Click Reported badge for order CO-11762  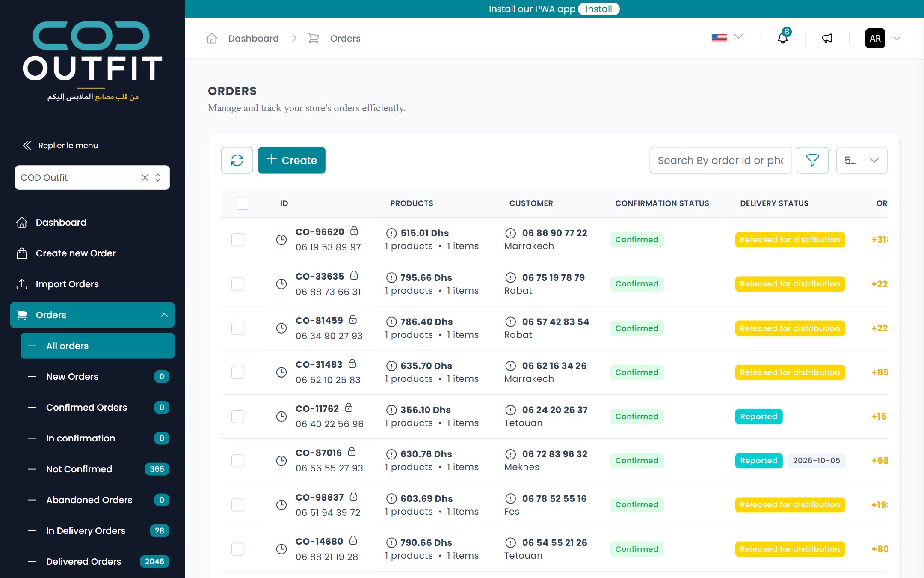click(x=758, y=417)
